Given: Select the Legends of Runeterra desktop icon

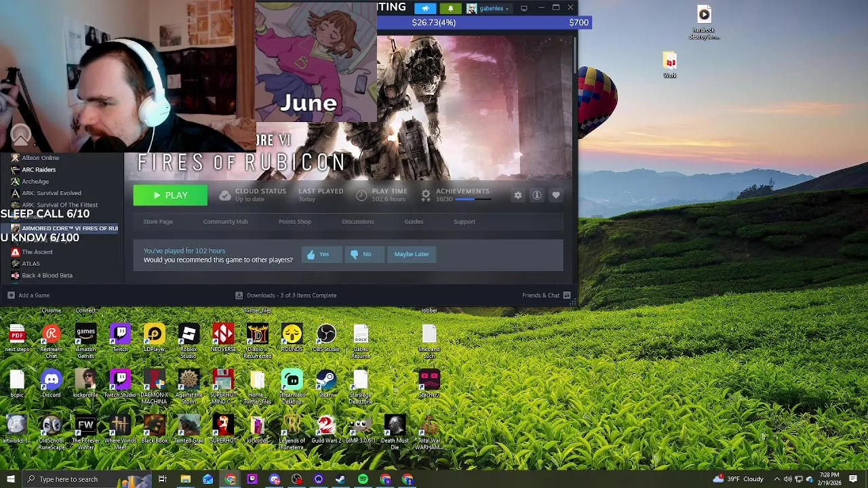Looking at the screenshot, I should pyautogui.click(x=292, y=432).
